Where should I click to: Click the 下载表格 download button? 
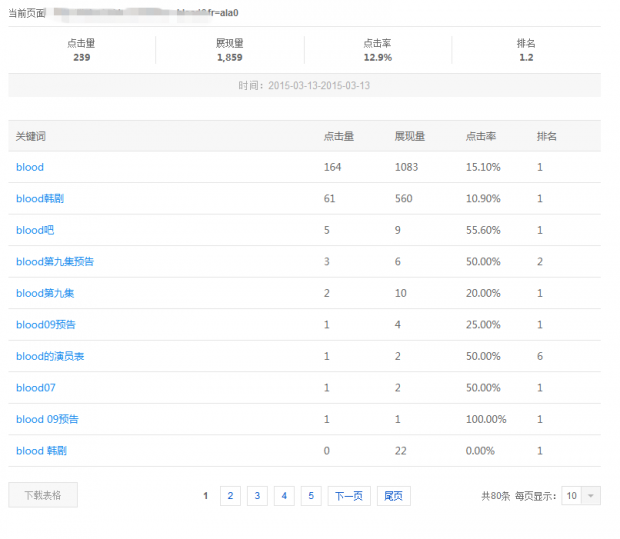pyautogui.click(x=43, y=495)
